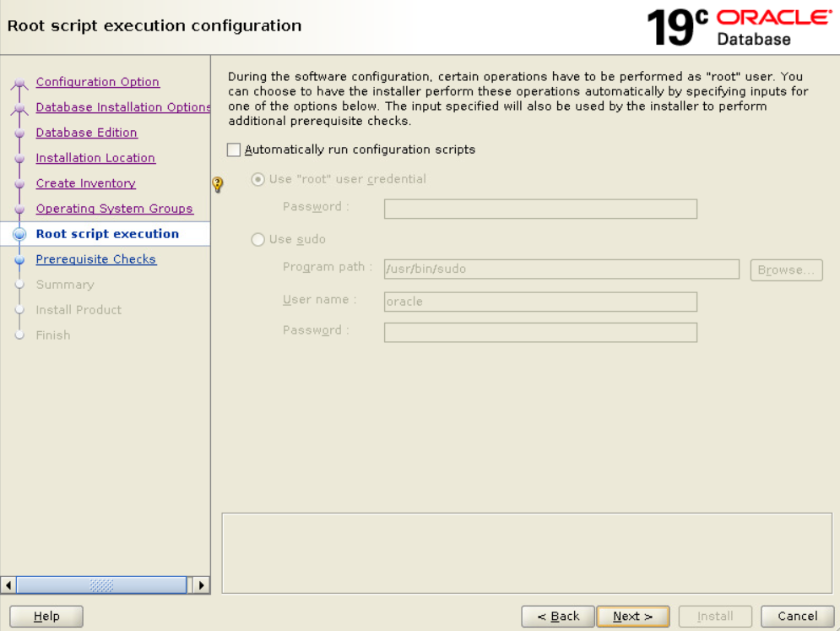Viewport: 840px width, 631px height.
Task: Click the Root script execution step bullet
Action: [x=19, y=234]
